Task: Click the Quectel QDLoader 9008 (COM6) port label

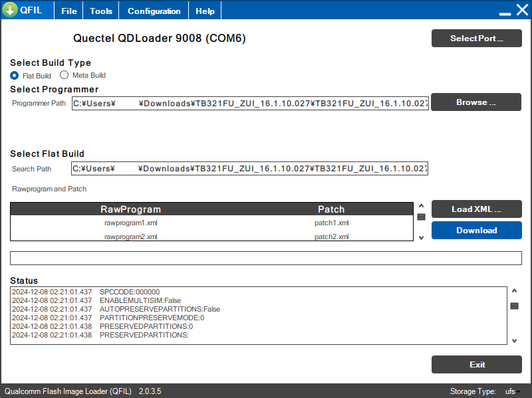Action: pos(159,38)
